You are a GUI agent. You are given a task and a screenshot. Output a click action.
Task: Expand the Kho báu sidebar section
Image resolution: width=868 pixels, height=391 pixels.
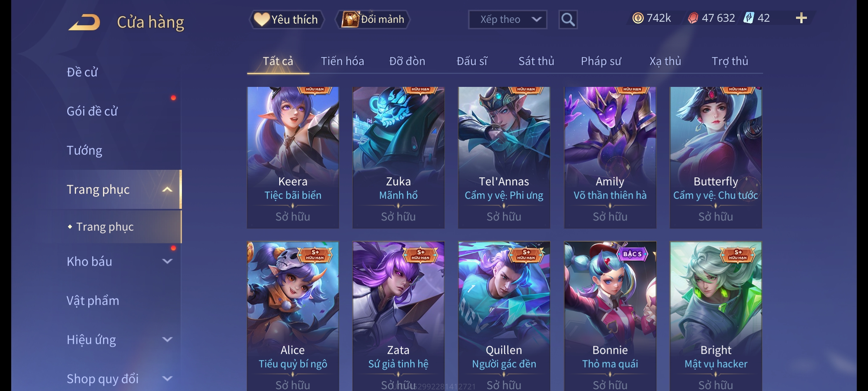(167, 261)
